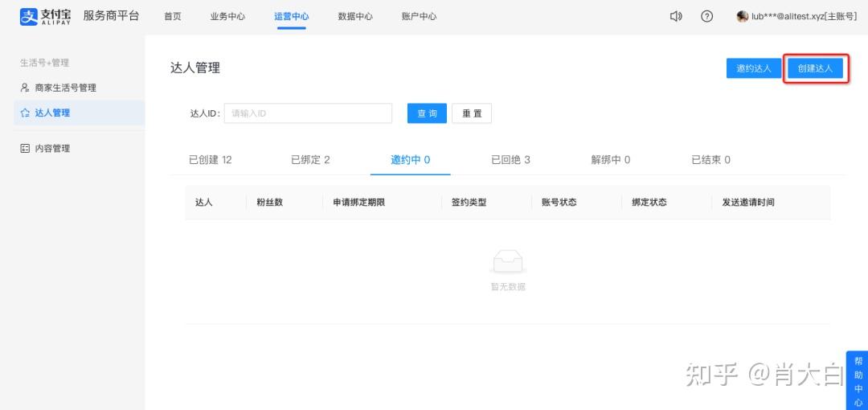Click the 达人 column header
868x410 pixels.
204,203
